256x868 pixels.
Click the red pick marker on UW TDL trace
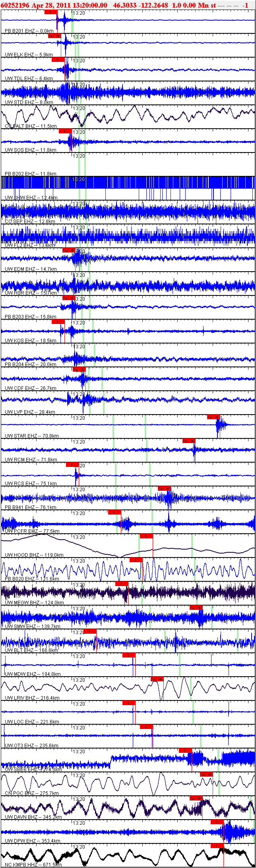tap(58, 60)
